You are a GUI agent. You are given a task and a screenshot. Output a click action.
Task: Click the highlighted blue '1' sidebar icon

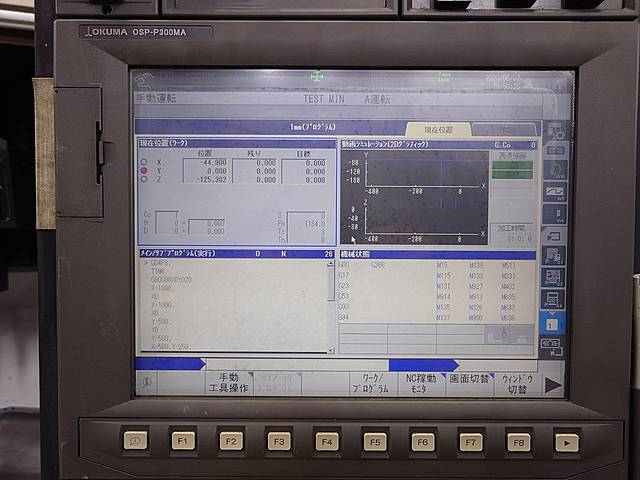point(552,325)
